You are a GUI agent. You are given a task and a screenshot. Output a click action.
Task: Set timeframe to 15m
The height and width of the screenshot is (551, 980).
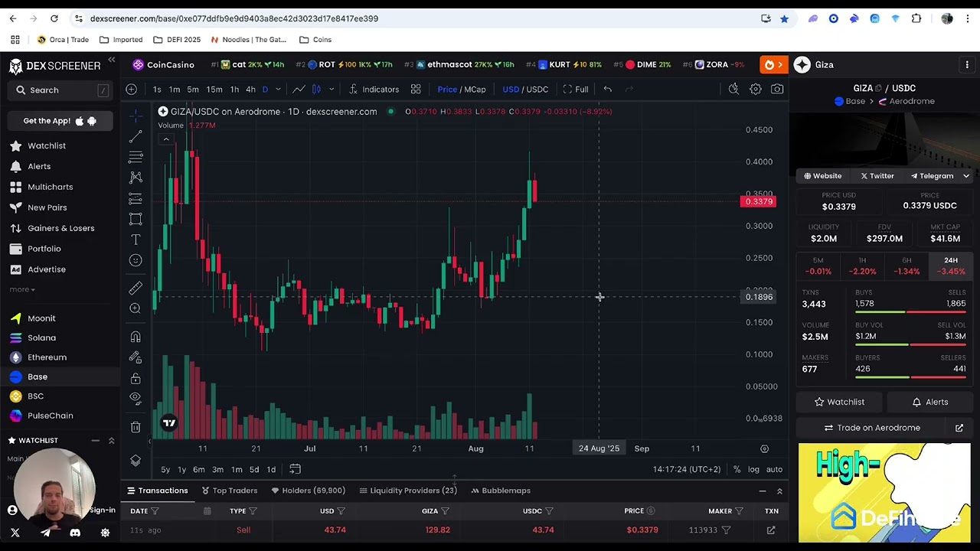pos(214,90)
